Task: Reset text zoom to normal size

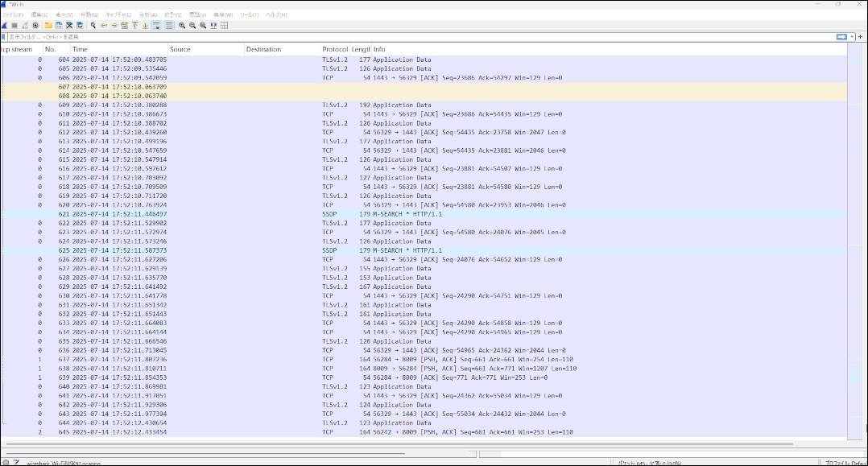Action: click(x=203, y=26)
